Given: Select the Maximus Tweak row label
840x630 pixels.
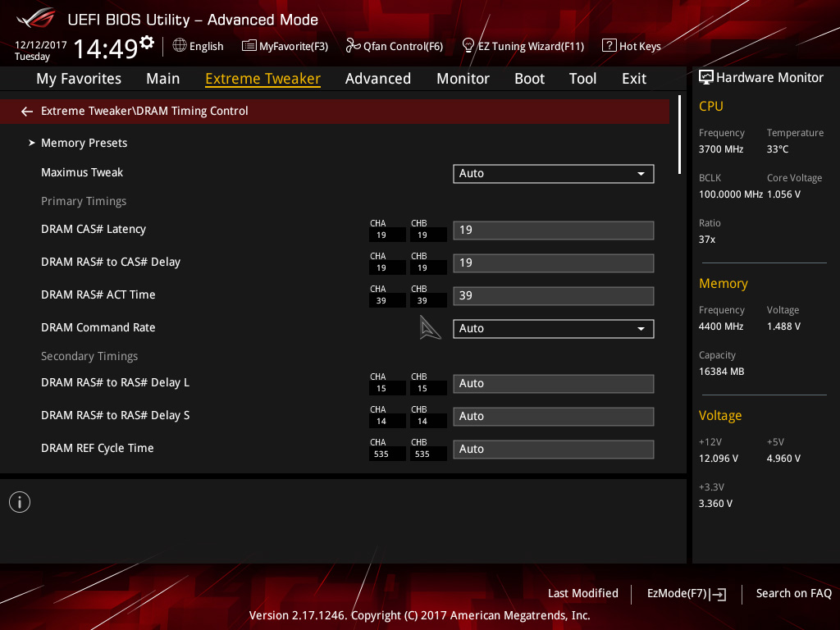Looking at the screenshot, I should (82, 172).
